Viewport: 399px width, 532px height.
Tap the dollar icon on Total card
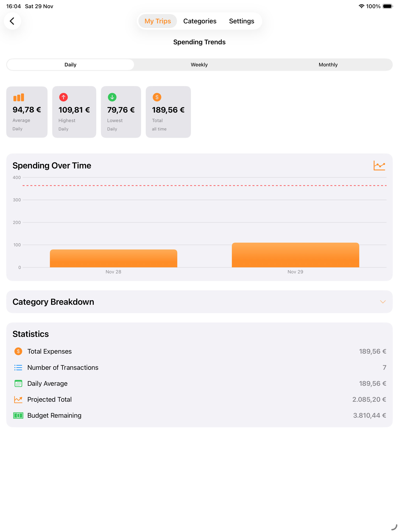coord(157,97)
